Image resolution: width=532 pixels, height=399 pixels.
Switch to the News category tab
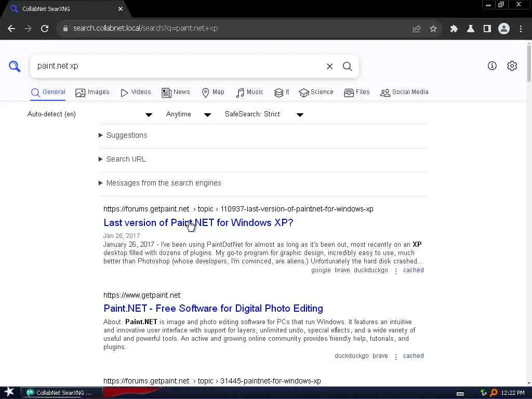click(176, 92)
